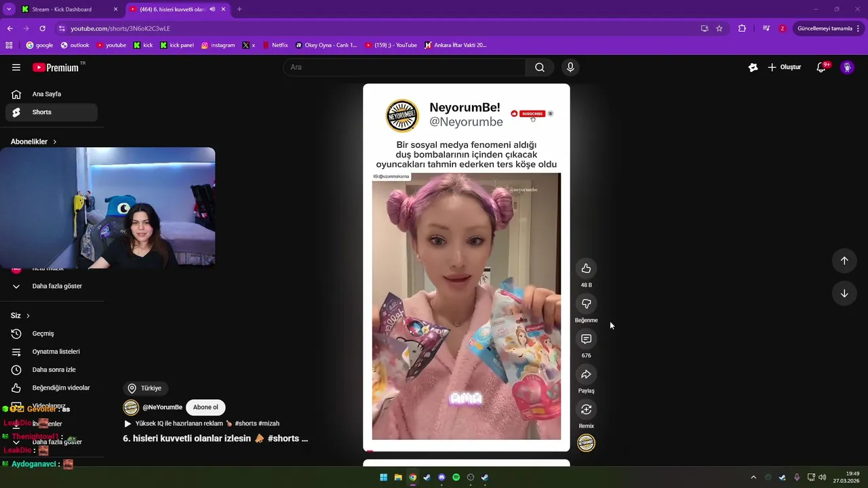Toggle volume icon in system tray

823,477
